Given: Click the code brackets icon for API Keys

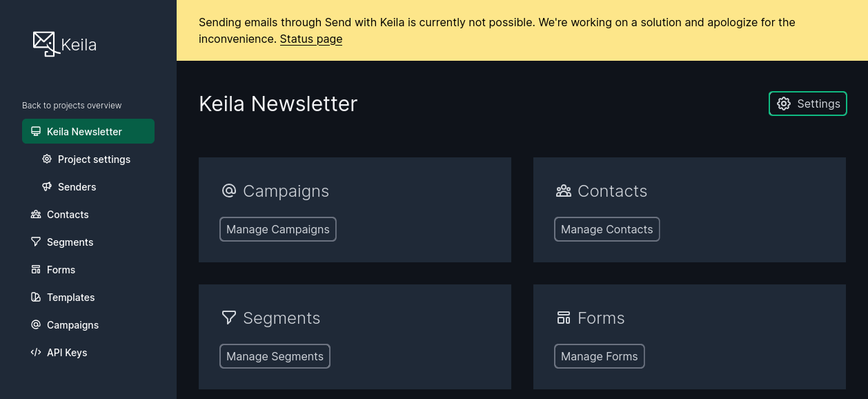Looking at the screenshot, I should coord(36,352).
